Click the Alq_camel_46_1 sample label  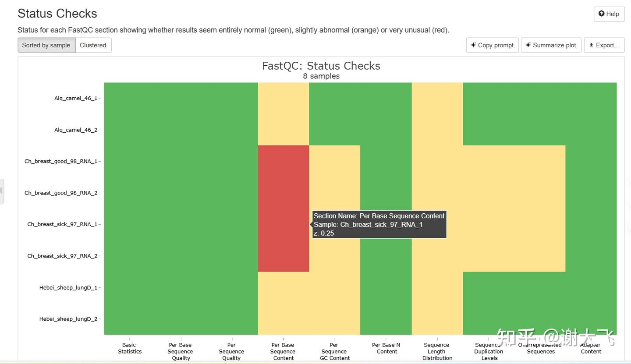76,98
